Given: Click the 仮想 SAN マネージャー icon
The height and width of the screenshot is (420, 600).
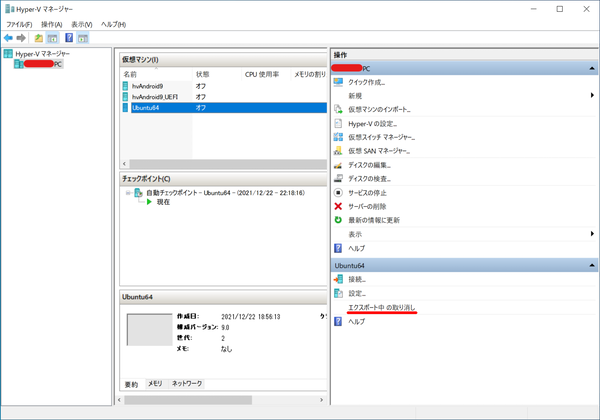Looking at the screenshot, I should pyautogui.click(x=338, y=151).
